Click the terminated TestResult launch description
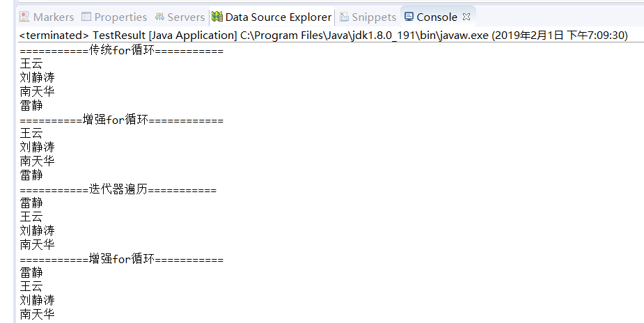644x323 pixels. pyautogui.click(x=324, y=36)
